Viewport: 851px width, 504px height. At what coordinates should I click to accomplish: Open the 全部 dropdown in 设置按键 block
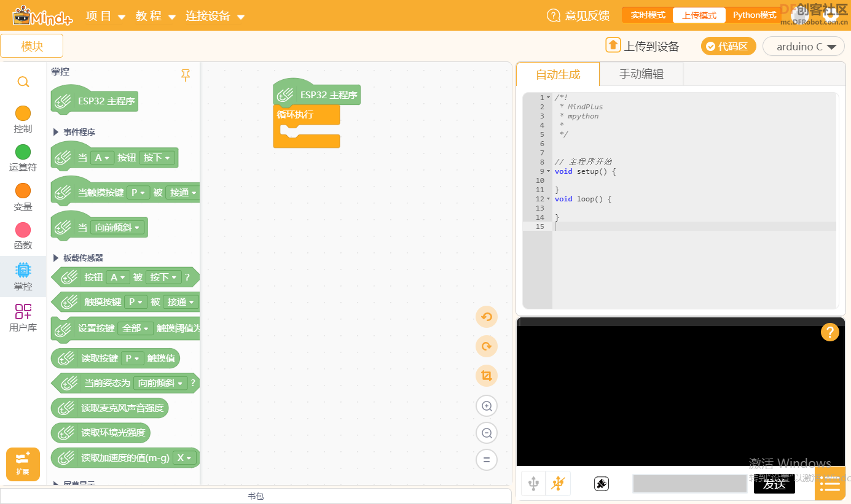pos(136,328)
